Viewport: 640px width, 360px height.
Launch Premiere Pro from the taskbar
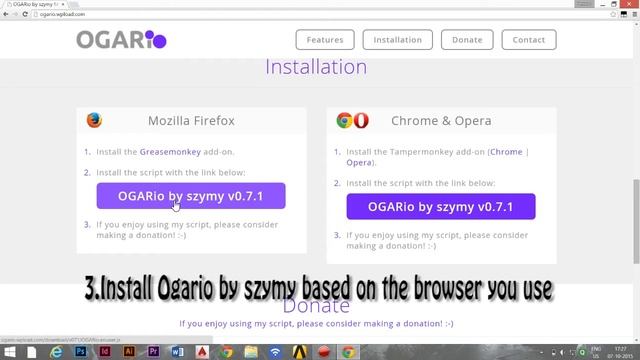tap(153, 351)
